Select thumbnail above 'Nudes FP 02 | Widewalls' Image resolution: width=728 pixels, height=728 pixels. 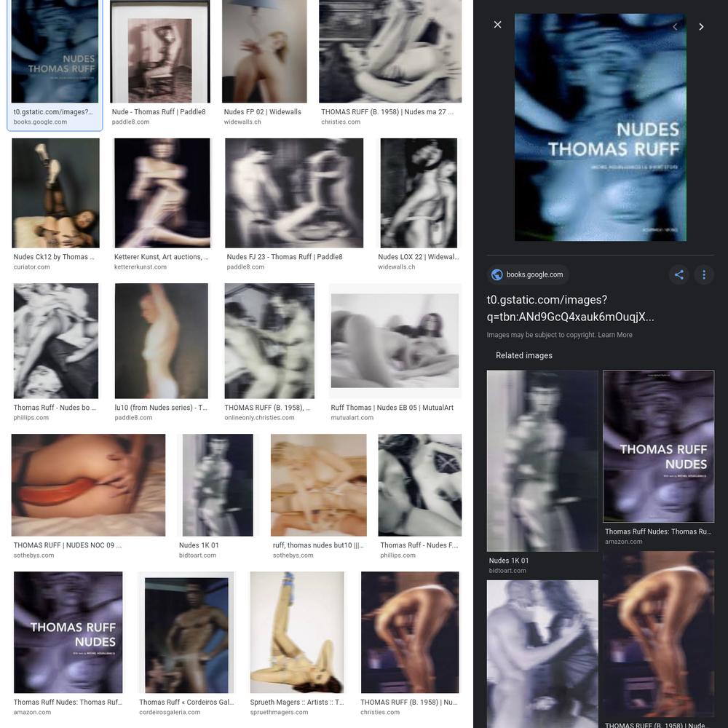(264, 51)
